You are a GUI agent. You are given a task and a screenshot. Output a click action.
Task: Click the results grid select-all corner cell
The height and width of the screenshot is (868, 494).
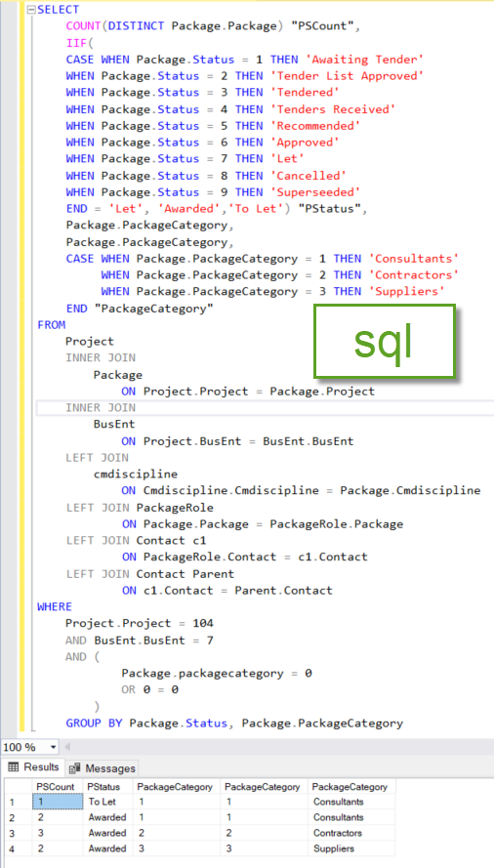click(x=19, y=787)
